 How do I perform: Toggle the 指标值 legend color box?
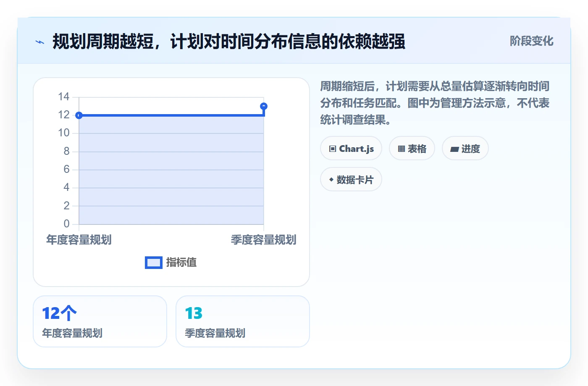coord(154,263)
